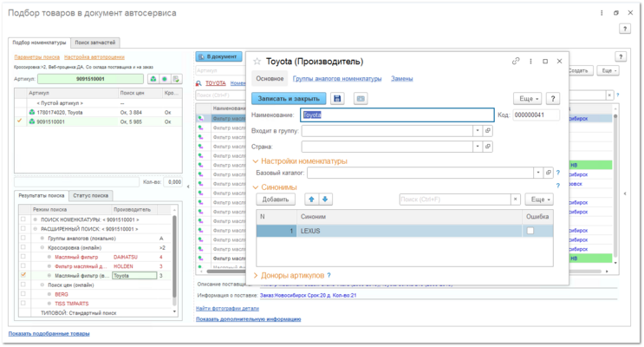Image resolution: width=644 pixels, height=347 pixels.
Task: Select the Подбор номенклатуры tab
Action: 39,43
